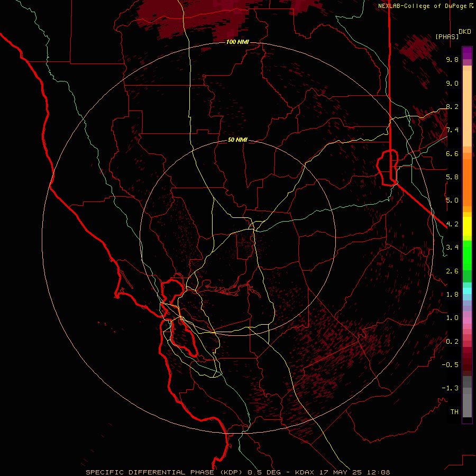476x476 pixels.
Task: Pick the pink band of the color scale
Action: click(x=467, y=321)
